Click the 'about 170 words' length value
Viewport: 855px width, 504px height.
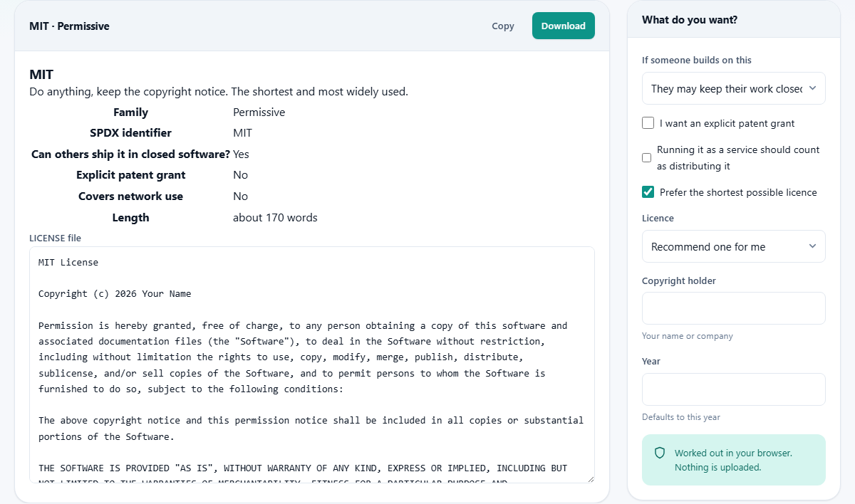click(x=275, y=218)
